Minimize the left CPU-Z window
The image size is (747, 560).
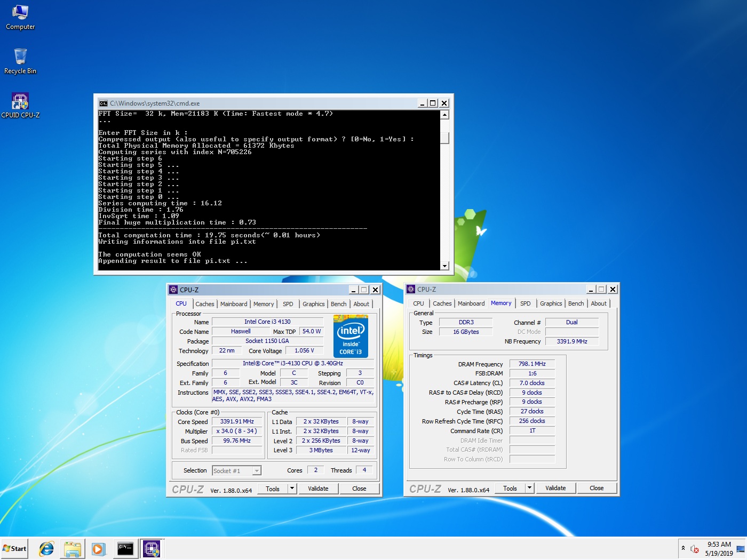(x=353, y=290)
